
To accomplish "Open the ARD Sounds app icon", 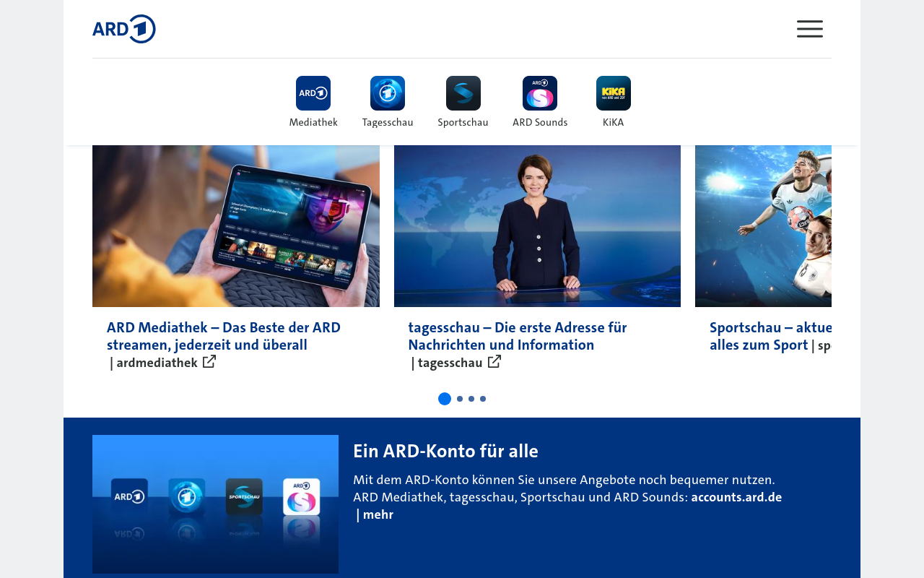I will coord(540,93).
